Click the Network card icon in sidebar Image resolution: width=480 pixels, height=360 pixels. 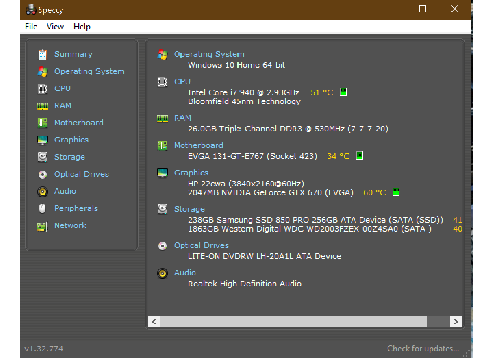tap(42, 226)
